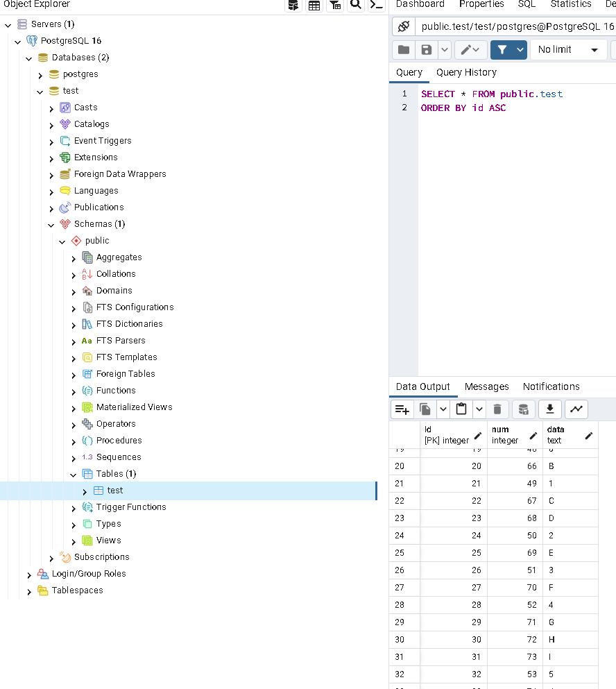Click the Filtered Rows icon in Object Explorer

[x=335, y=5]
